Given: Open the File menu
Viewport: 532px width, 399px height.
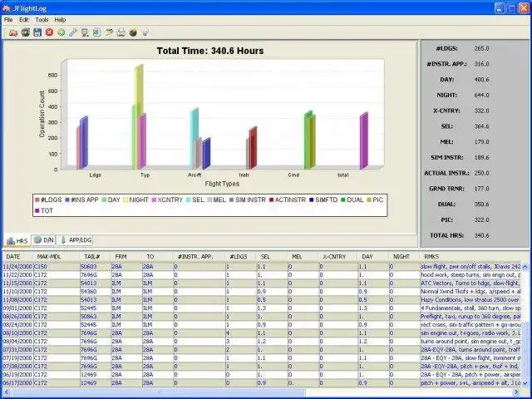Looking at the screenshot, I should coord(8,20).
